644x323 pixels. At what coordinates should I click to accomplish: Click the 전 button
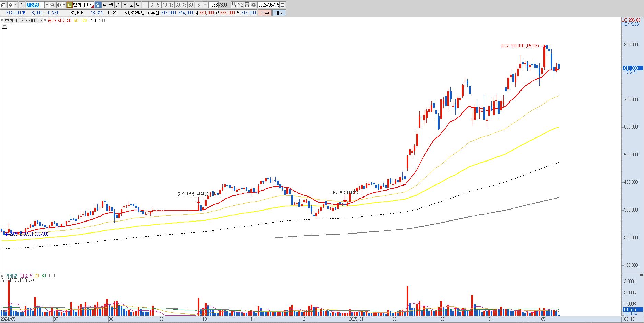pyautogui.click(x=22, y=5)
